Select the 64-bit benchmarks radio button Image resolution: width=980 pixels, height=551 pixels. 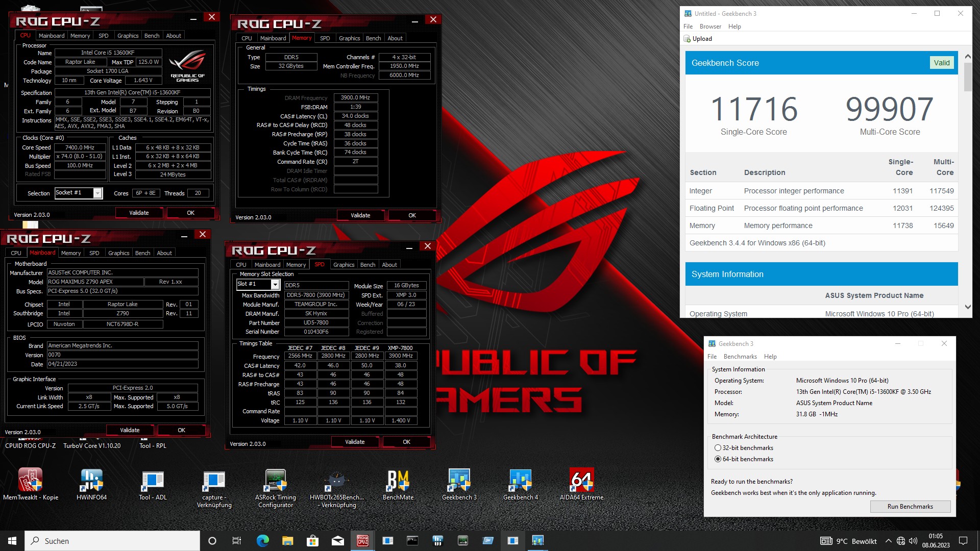(x=718, y=459)
